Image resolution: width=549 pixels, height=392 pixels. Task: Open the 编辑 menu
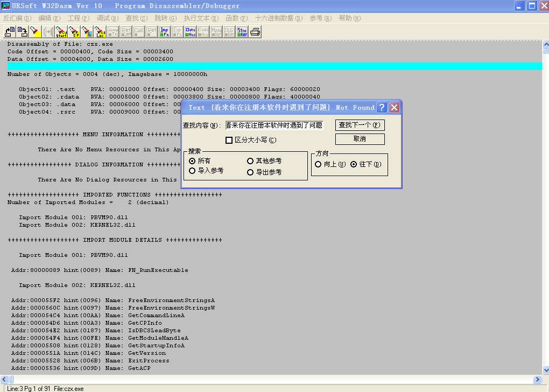[50, 18]
